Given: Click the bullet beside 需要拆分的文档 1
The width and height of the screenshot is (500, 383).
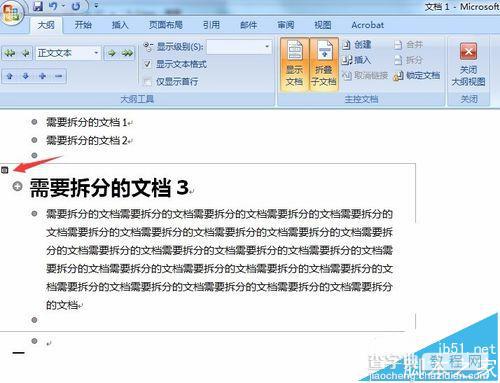Looking at the screenshot, I should (x=34, y=122).
